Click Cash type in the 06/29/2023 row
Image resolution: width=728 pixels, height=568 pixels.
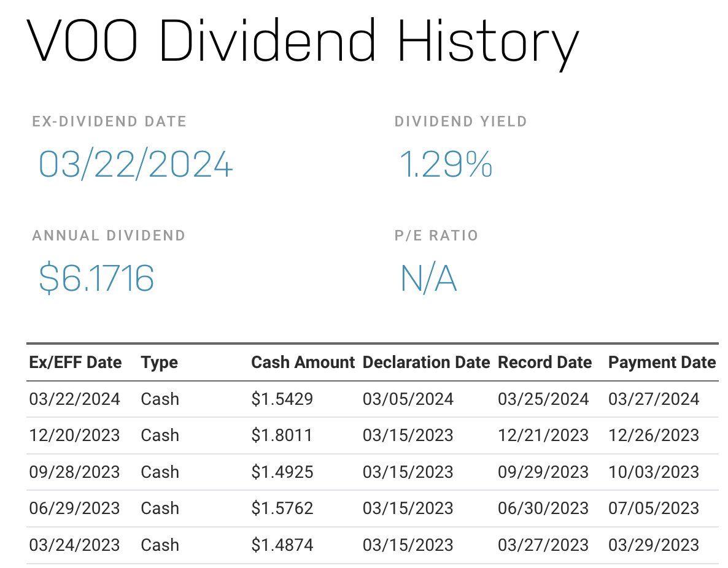pos(160,508)
